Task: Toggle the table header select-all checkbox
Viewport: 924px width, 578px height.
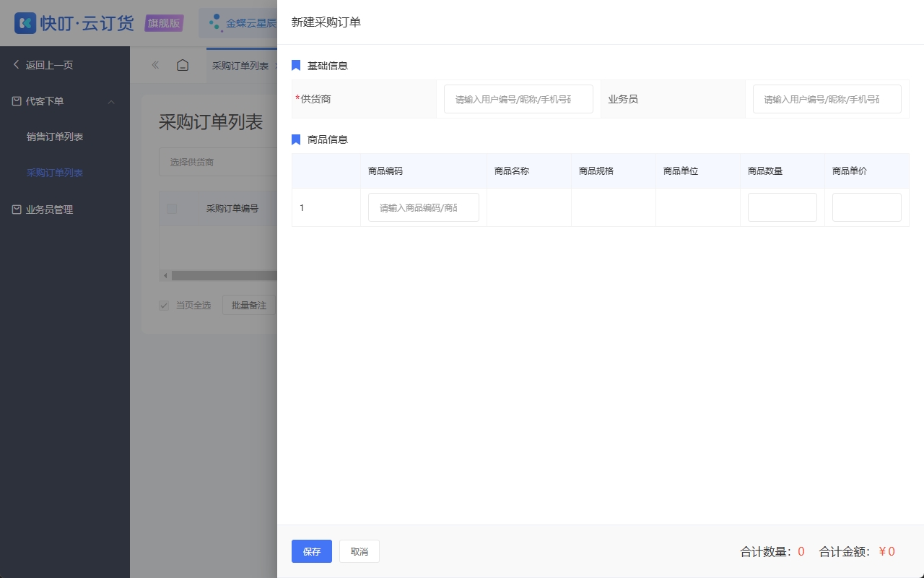Action: 172,209
